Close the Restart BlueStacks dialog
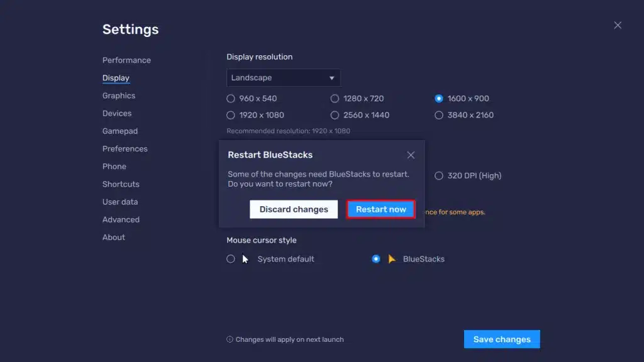This screenshot has width=644, height=362. (411, 155)
